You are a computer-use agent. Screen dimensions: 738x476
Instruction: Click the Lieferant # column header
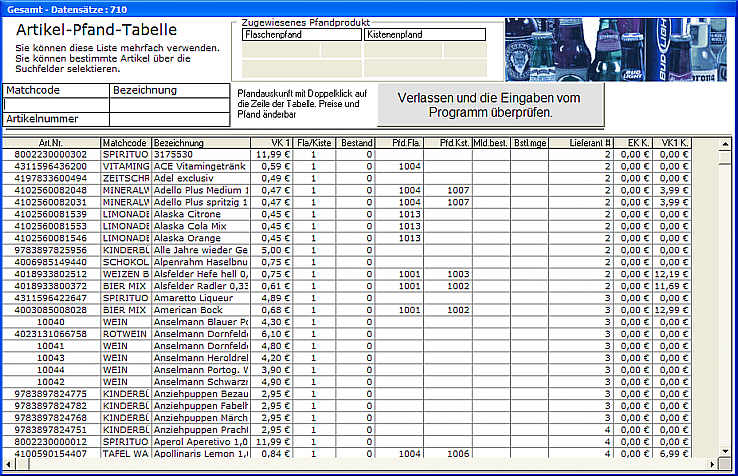[581, 143]
